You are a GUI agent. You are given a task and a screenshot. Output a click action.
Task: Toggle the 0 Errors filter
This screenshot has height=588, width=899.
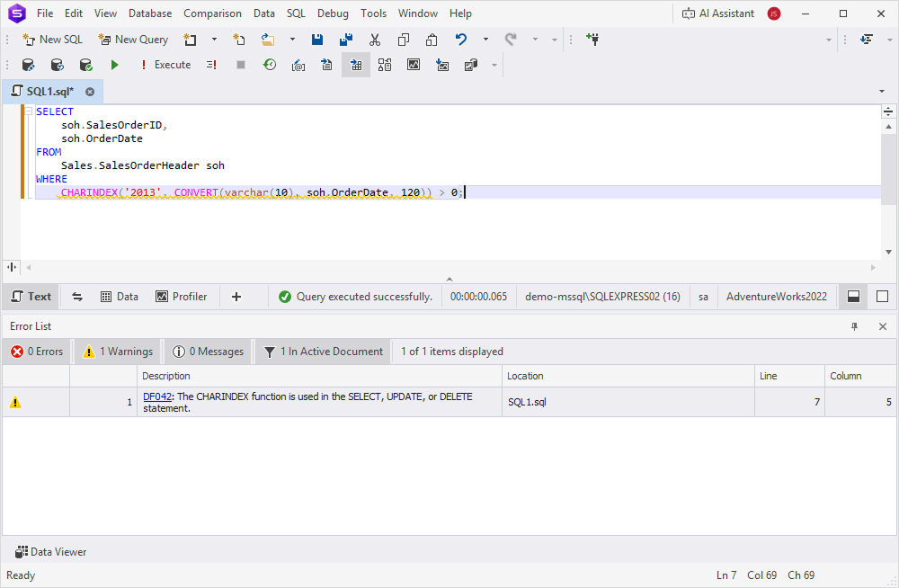(36, 352)
